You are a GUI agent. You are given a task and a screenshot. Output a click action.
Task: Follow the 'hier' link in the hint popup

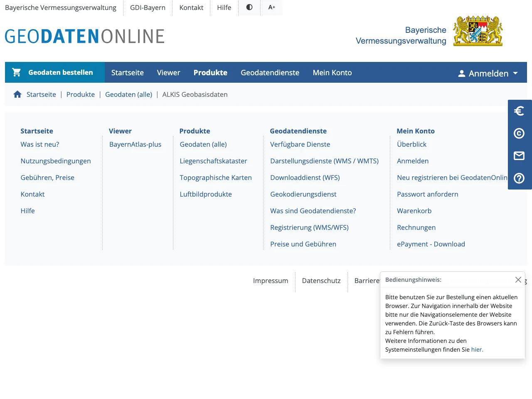click(x=477, y=350)
